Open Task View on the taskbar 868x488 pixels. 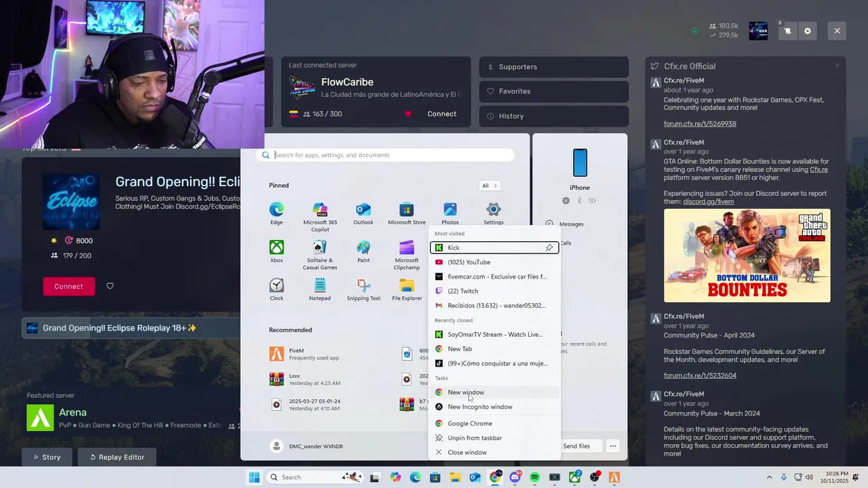(374, 477)
